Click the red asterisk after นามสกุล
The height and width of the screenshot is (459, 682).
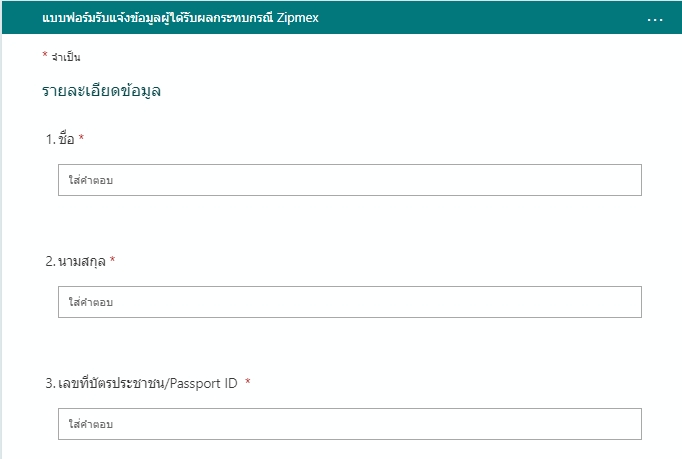113,259
